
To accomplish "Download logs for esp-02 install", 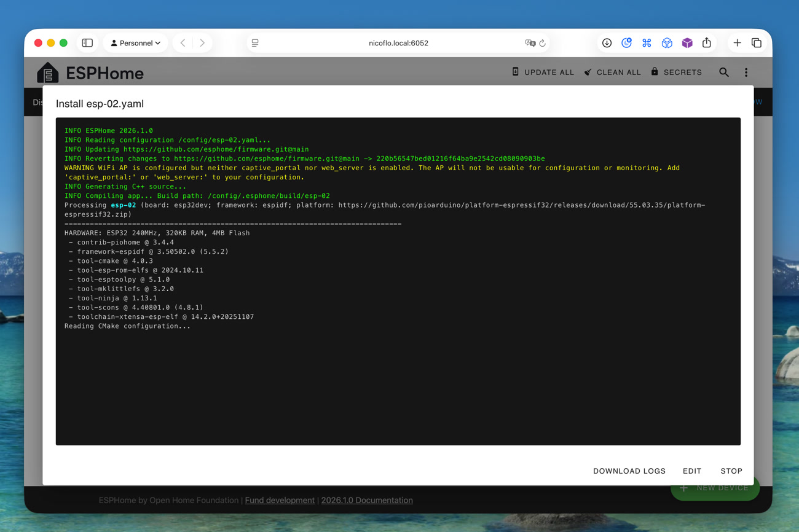I will click(629, 471).
